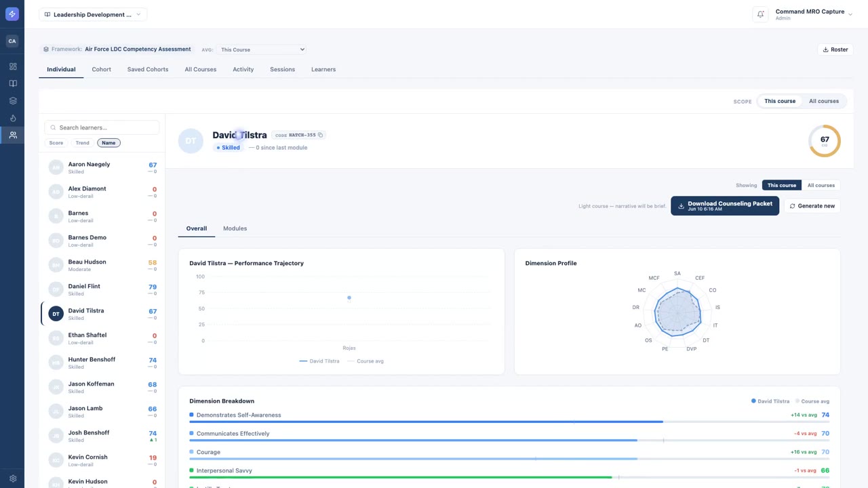Click Hunter Benshoff's avatar in learner list

(56, 363)
